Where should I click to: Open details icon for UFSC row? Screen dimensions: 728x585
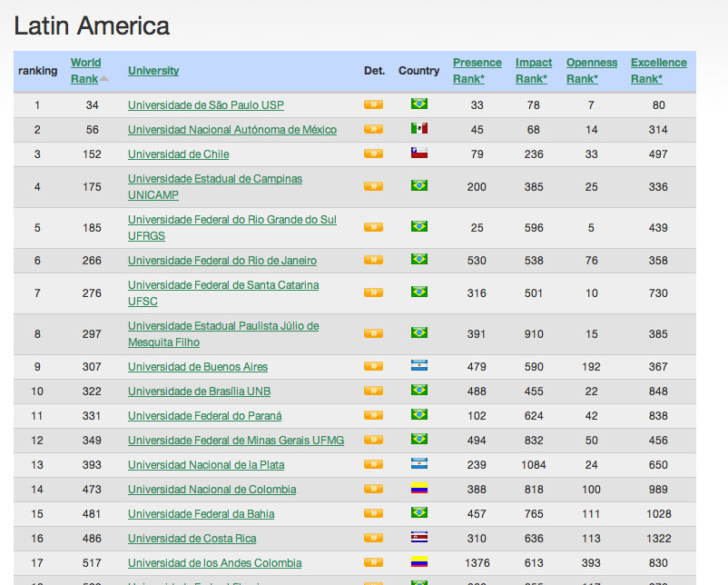click(373, 292)
